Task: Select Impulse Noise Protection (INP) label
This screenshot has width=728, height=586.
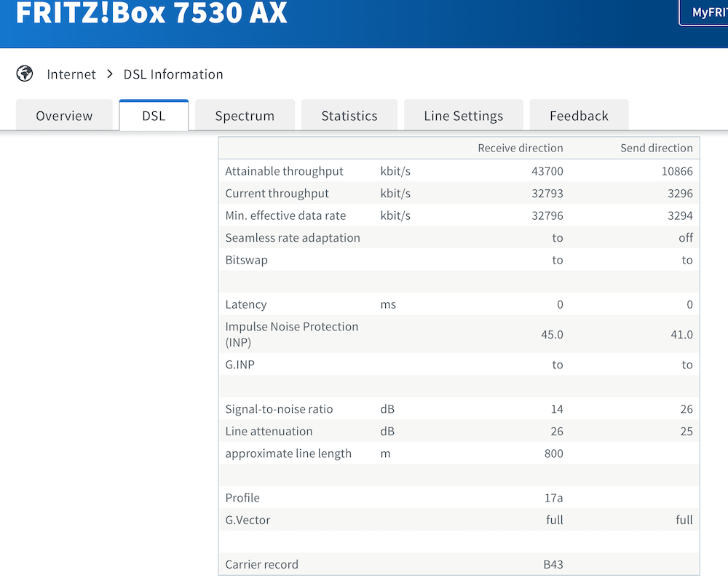Action: (292, 334)
